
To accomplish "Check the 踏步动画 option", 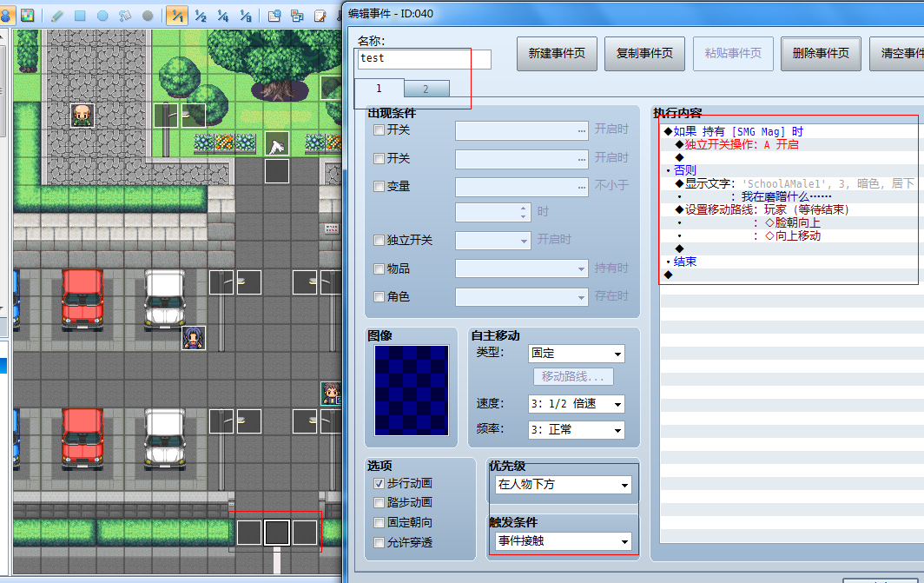I will pyautogui.click(x=379, y=503).
